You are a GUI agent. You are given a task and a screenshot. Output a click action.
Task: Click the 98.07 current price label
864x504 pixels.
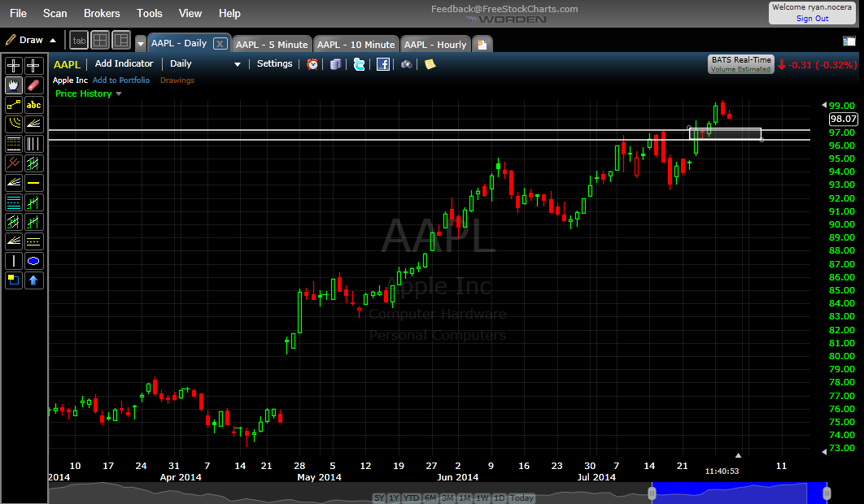coord(843,119)
